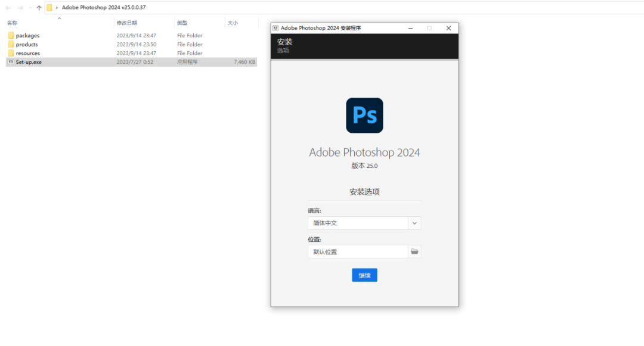Click the products folder icon

click(11, 44)
